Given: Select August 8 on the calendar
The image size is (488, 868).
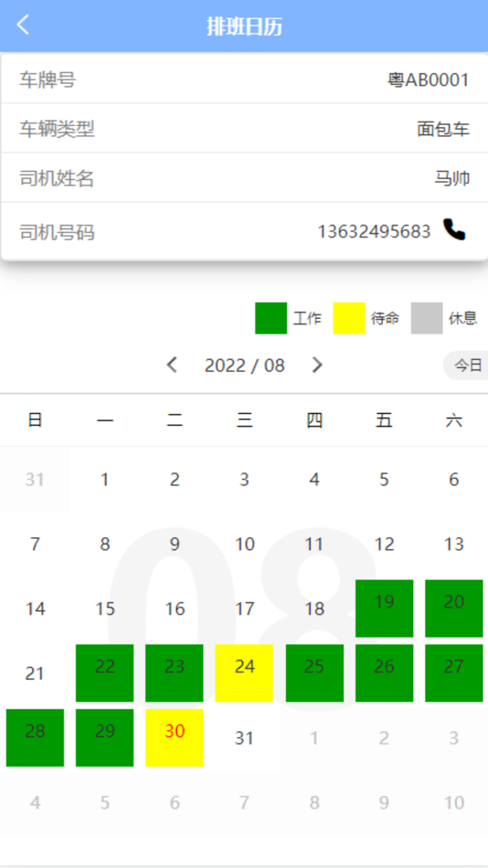Looking at the screenshot, I should [x=105, y=544].
